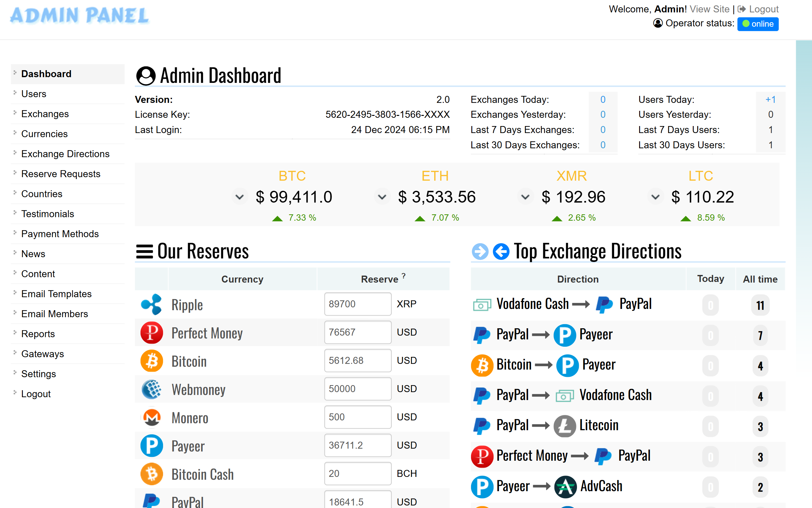Click View Site link in header
Viewport: 812px width, 508px height.
[709, 9]
